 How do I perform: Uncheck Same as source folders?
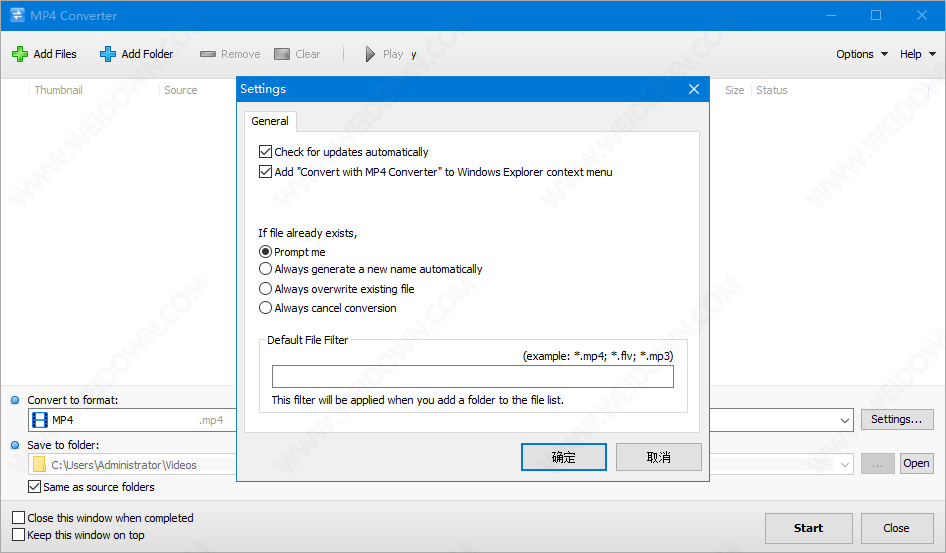[34, 486]
